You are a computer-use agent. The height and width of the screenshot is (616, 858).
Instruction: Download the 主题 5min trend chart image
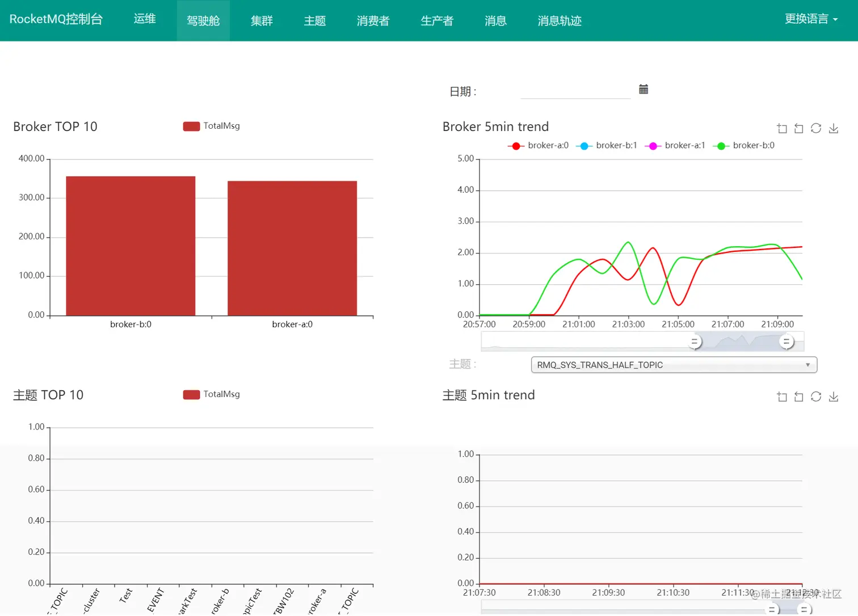(x=833, y=396)
